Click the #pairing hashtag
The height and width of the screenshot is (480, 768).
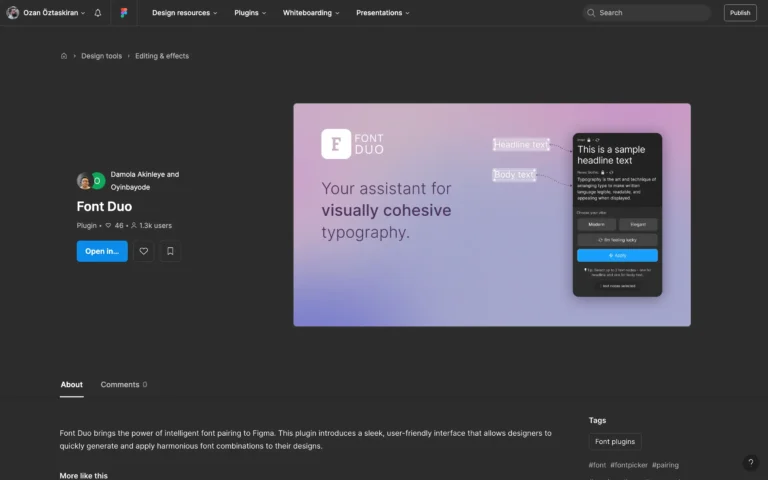[x=665, y=465]
